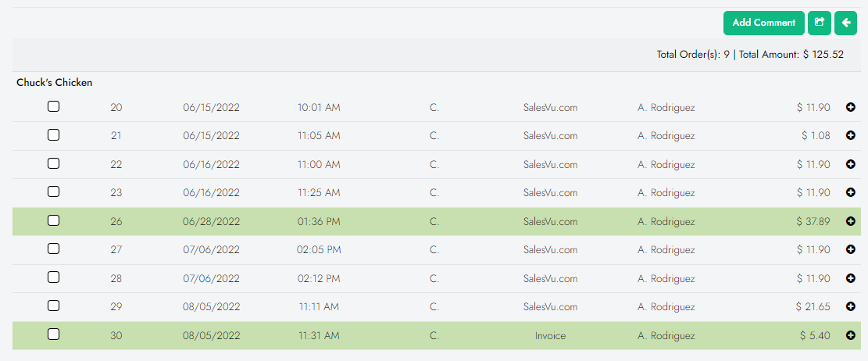Expand order 20 with plus icon
Screen dimensions: 868x361
pyautogui.click(x=851, y=107)
